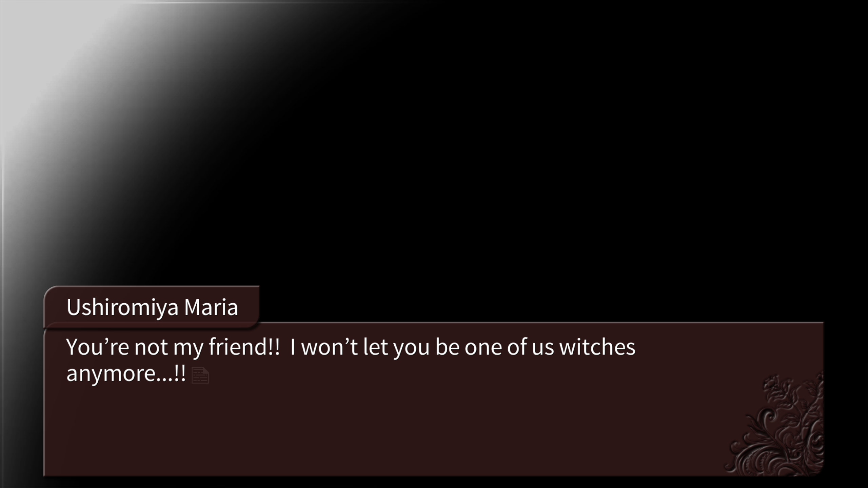Click the word "Ushiromiya" in the name plate
Viewport: 868px width, 488px height.
coord(122,308)
